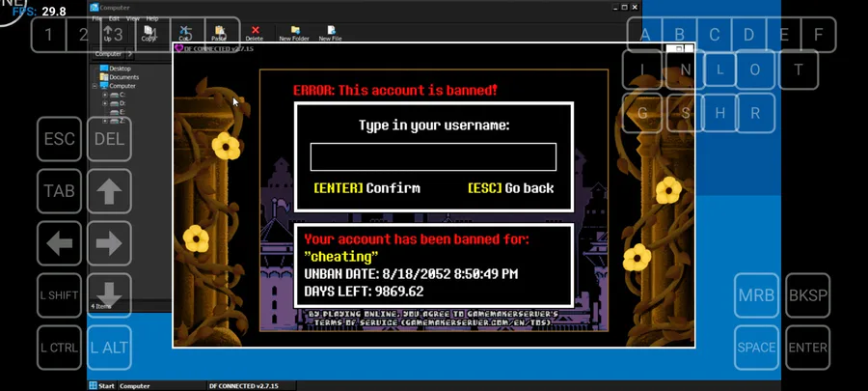Image resolution: width=868 pixels, height=391 pixels.
Task: Expand the D: drive node
Action: pyautogui.click(x=104, y=103)
